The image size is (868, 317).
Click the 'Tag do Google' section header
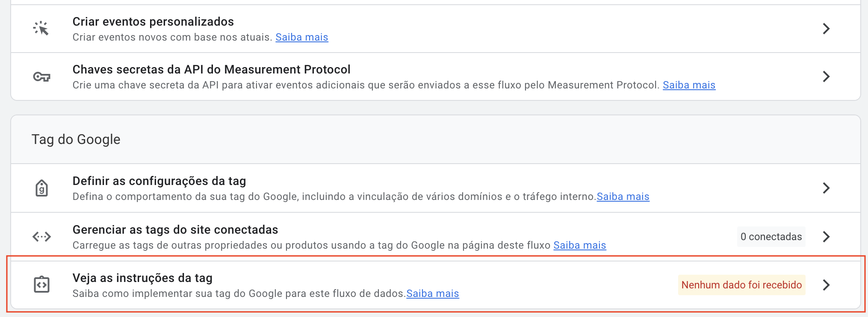tap(76, 140)
